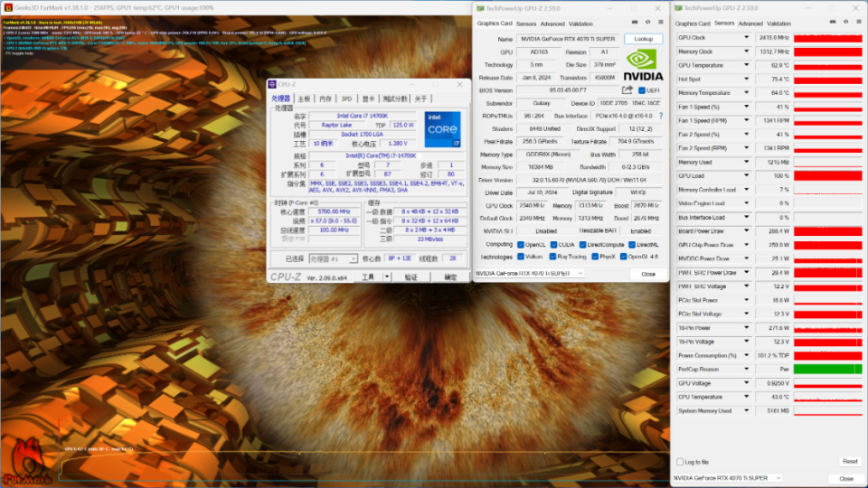Toggle the OpenGL 4.6 checkbox
868x488 pixels.
click(623, 257)
